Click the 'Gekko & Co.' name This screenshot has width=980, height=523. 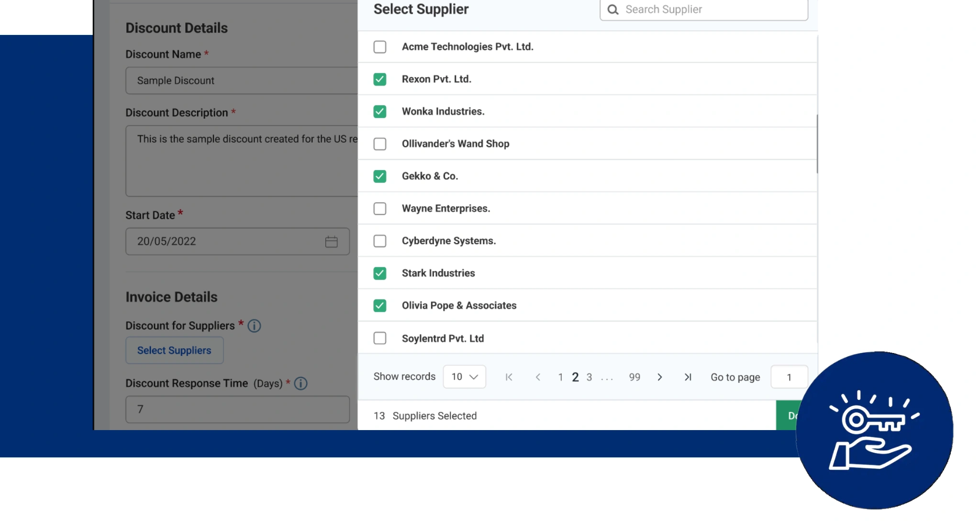click(x=430, y=176)
